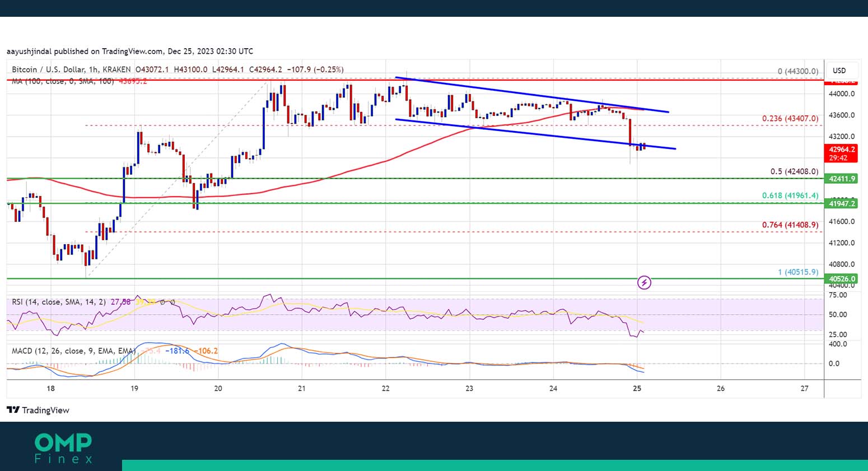The image size is (868, 471).
Task: Click the Fib label 0.236 (43407.0)
Action: pyautogui.click(x=790, y=118)
